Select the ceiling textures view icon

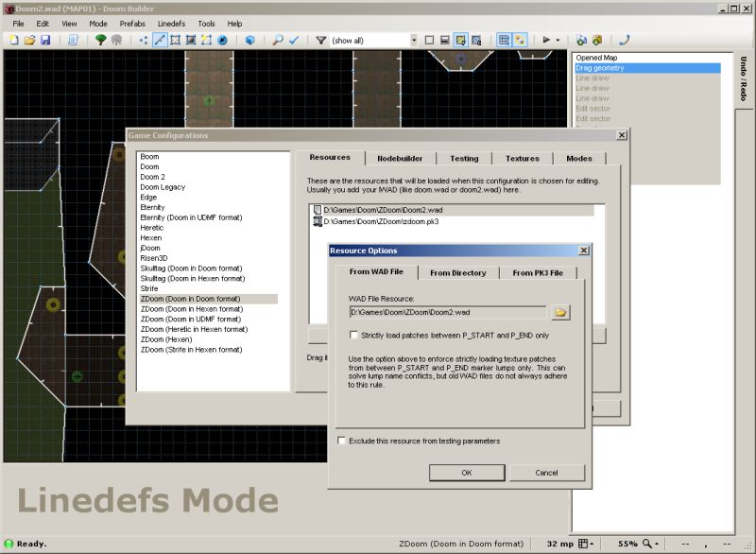pyautogui.click(x=476, y=41)
